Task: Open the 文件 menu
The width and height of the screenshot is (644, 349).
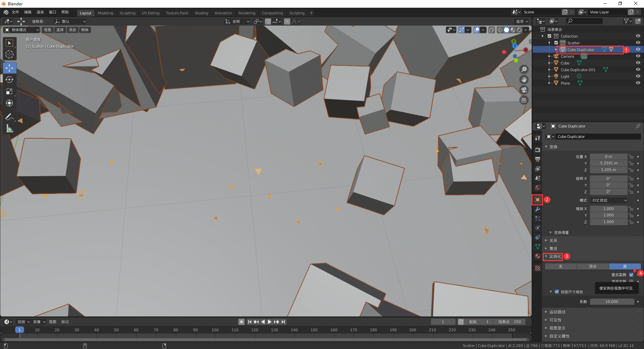Action: (x=15, y=12)
